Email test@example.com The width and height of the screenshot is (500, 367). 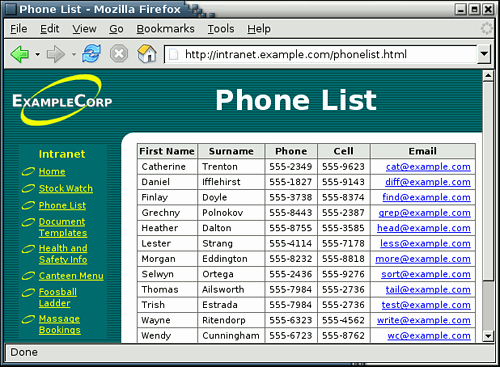click(x=426, y=305)
